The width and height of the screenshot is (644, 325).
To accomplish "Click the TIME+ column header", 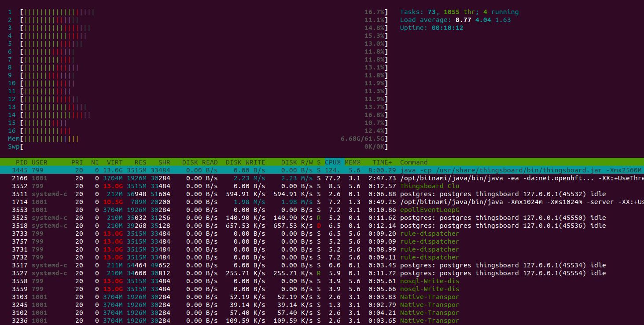I will [382, 162].
